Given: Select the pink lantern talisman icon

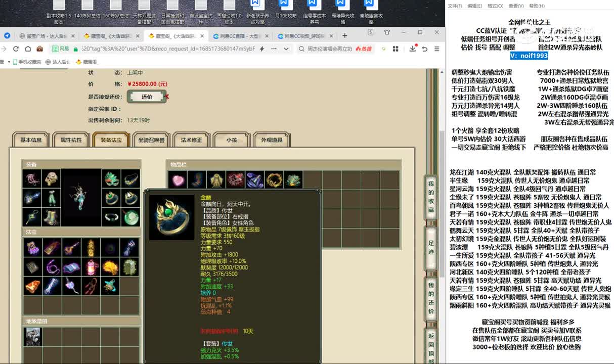Looking at the screenshot, I should [91, 266].
